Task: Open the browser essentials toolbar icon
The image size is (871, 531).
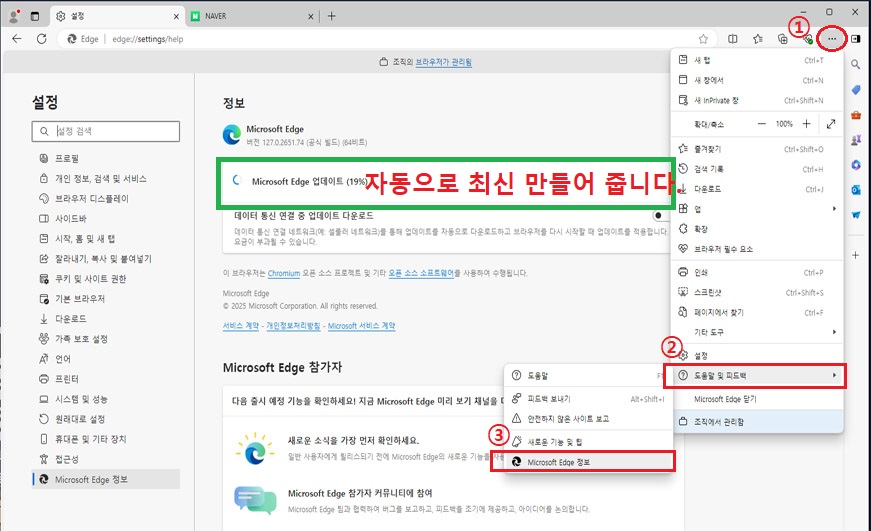Action: pyautogui.click(x=808, y=39)
